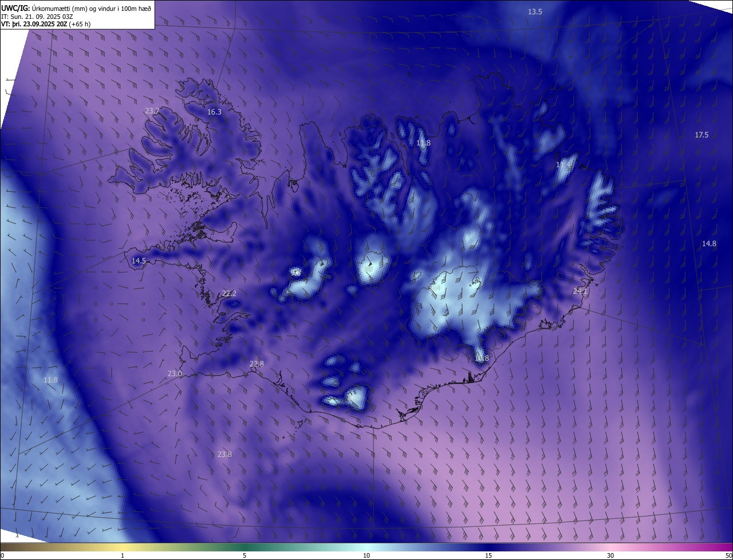This screenshot has width=733, height=560.
Task: Click the precipitation color scale bar
Action: pos(366,547)
